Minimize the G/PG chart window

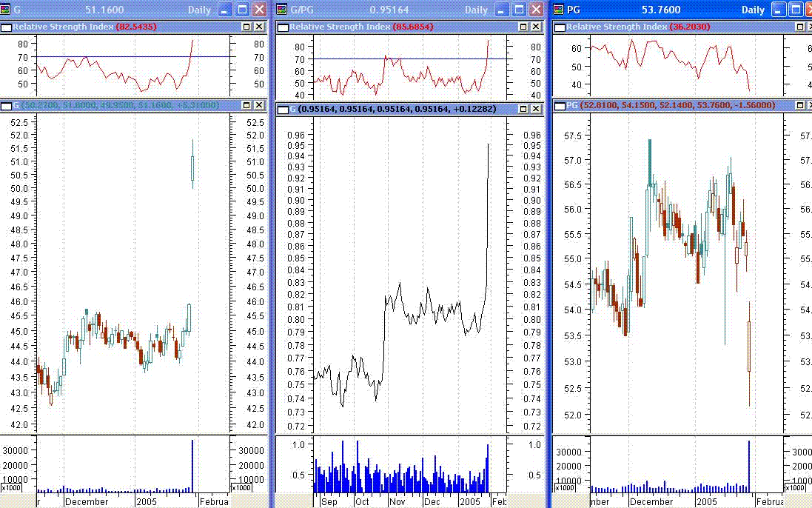501,10
